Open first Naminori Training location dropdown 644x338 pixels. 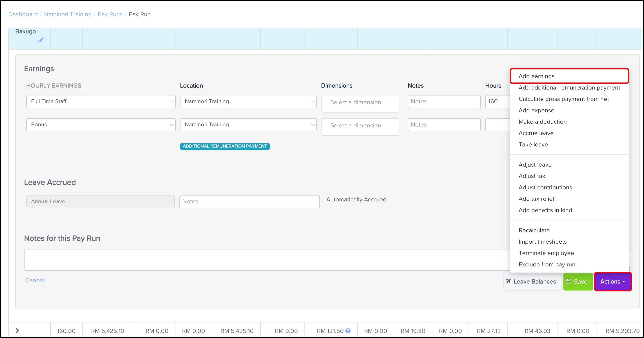pyautogui.click(x=248, y=101)
